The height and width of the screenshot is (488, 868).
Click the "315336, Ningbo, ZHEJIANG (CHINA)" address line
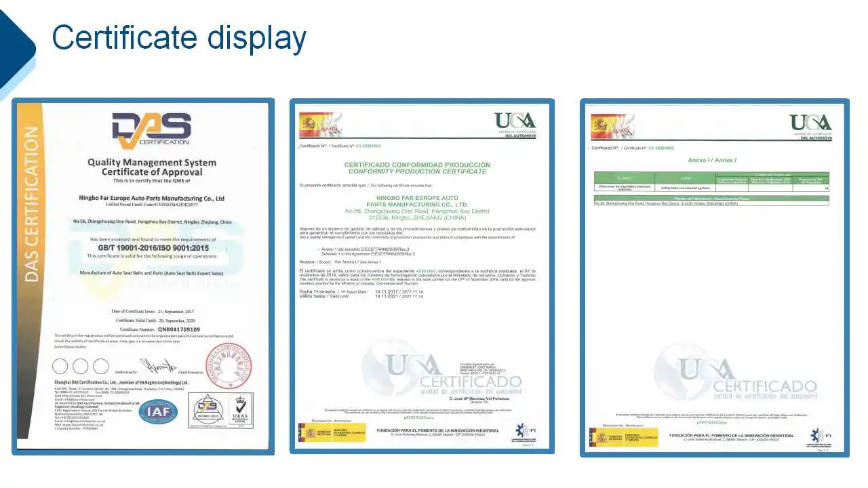tap(417, 218)
